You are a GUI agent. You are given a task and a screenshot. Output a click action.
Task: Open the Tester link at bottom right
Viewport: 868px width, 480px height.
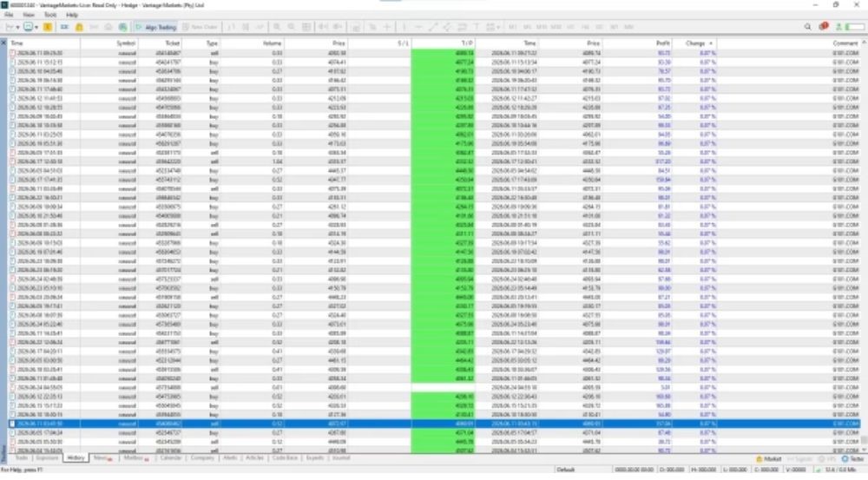852,459
